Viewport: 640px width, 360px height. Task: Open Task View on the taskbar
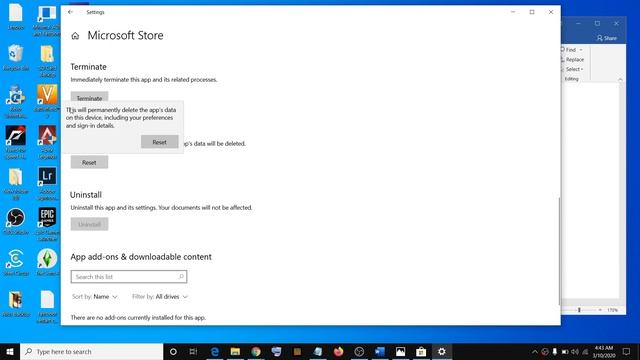click(x=193, y=351)
